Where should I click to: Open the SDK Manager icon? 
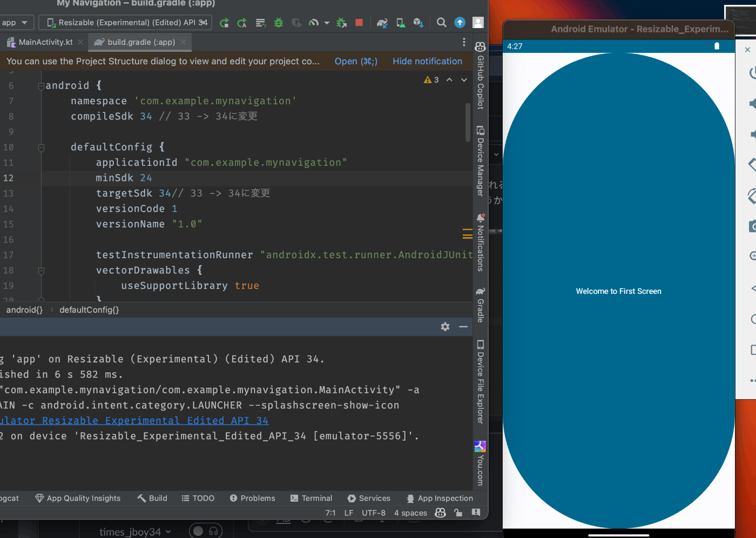pos(418,23)
